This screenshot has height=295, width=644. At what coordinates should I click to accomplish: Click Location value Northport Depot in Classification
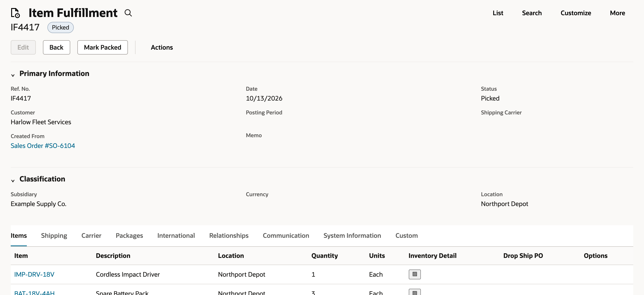point(504,204)
